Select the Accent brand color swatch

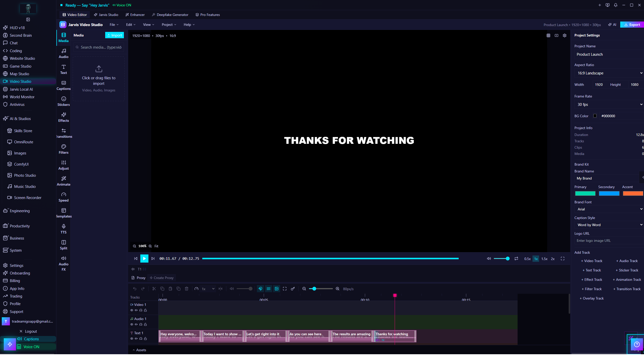(633, 194)
